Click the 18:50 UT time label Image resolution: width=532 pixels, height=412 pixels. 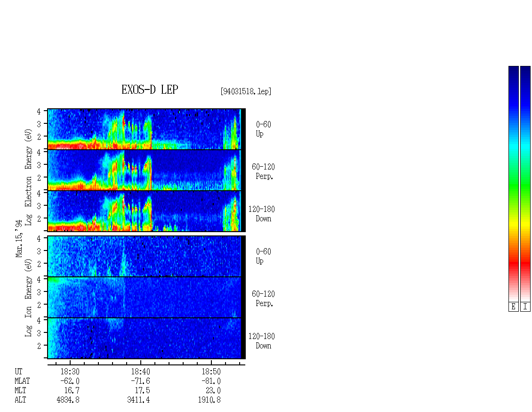[211, 372]
